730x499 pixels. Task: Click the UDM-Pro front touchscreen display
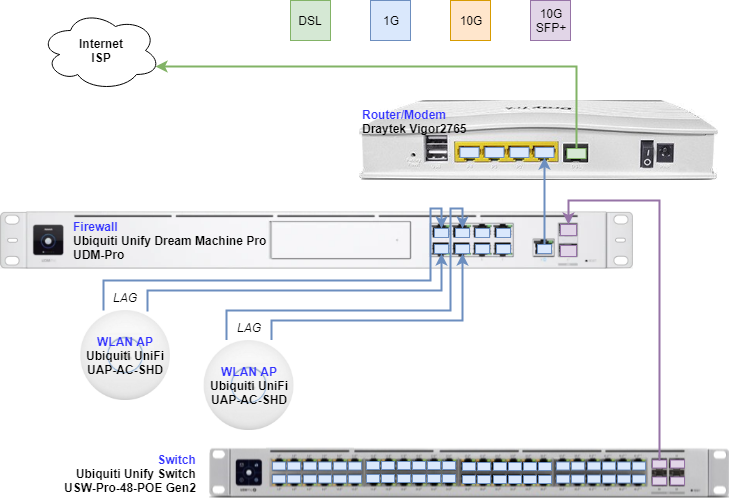(x=48, y=240)
